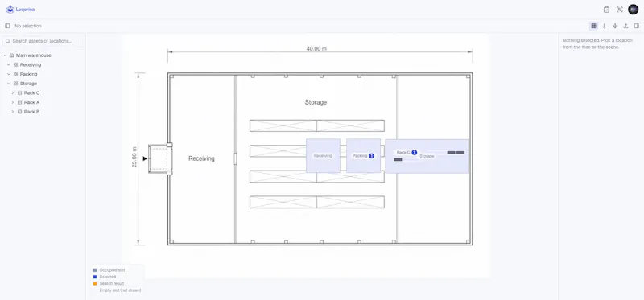
Task: Click the blue badge next to Rack C
Action: point(415,153)
